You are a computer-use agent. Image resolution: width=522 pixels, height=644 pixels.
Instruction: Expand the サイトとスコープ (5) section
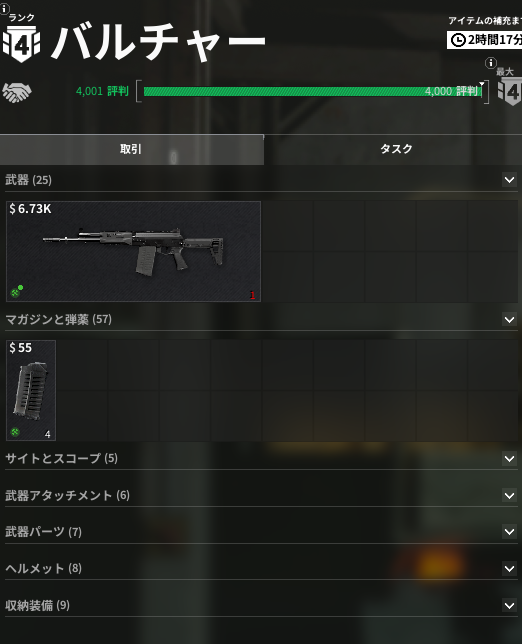(x=509, y=459)
